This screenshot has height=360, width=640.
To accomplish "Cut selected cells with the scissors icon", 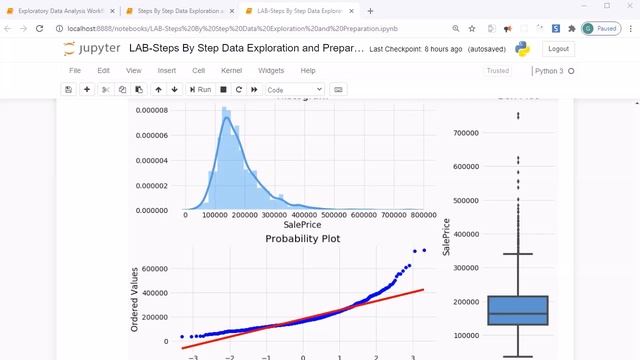I will [x=105, y=89].
